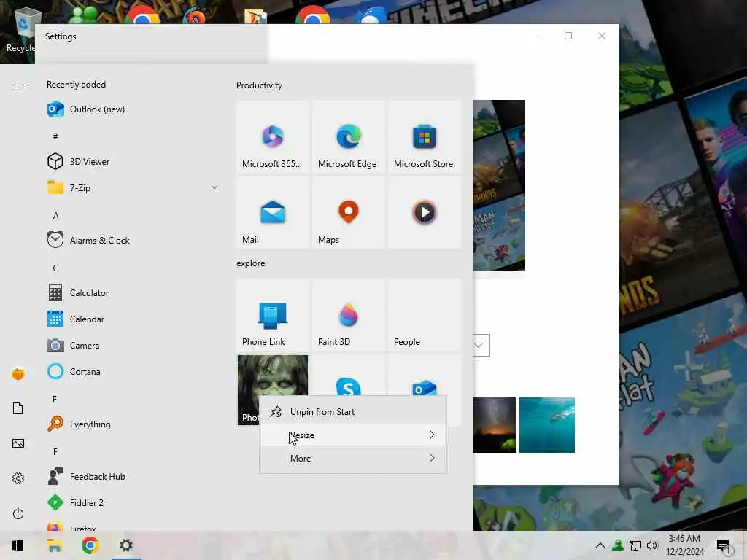The width and height of the screenshot is (747, 560).
Task: Open the Resize submenu
Action: pos(353,435)
